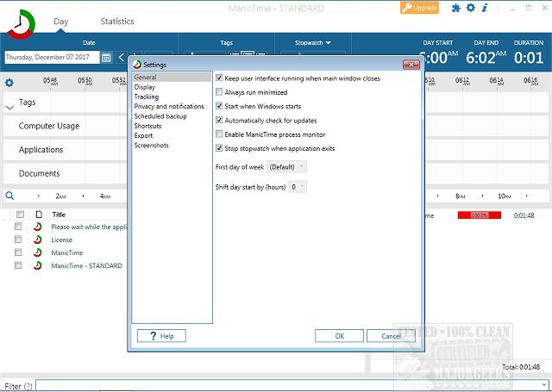Screen dimensions: 552x392
Task: Cancel the Settings dialog
Action: [391, 336]
